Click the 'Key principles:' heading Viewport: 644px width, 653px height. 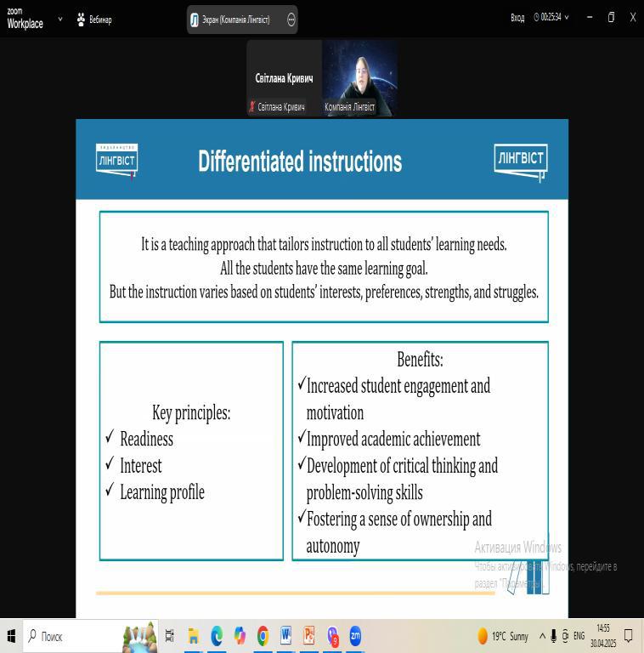tap(191, 412)
